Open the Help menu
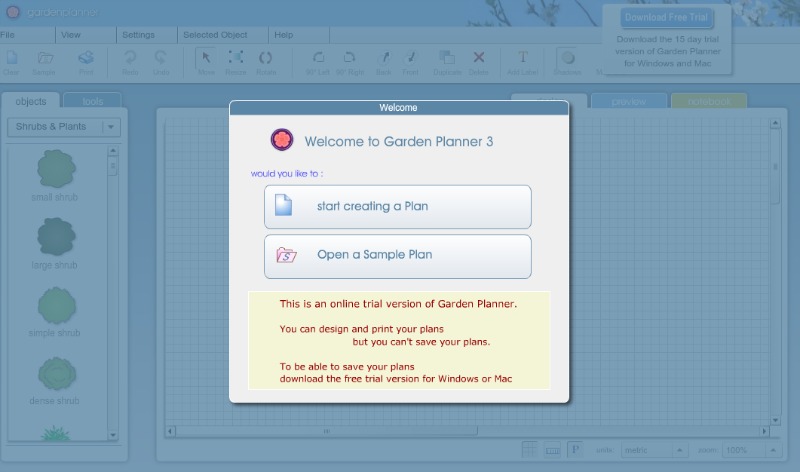The image size is (800, 472). (284, 35)
